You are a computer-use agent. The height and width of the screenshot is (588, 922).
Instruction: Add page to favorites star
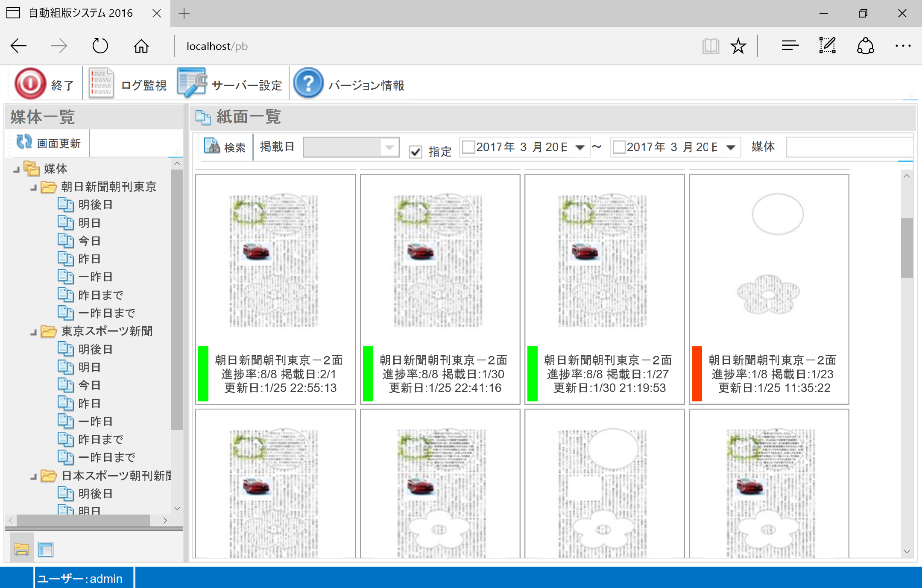pos(738,46)
